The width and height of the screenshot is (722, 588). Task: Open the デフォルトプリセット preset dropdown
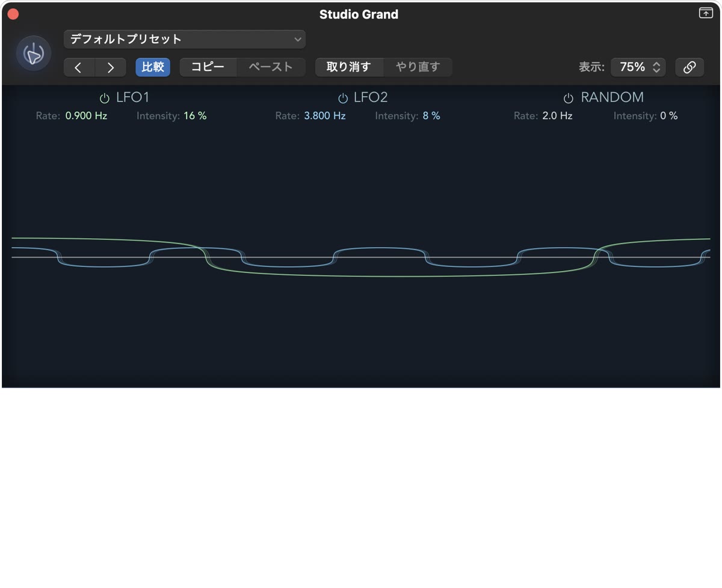pyautogui.click(x=185, y=39)
